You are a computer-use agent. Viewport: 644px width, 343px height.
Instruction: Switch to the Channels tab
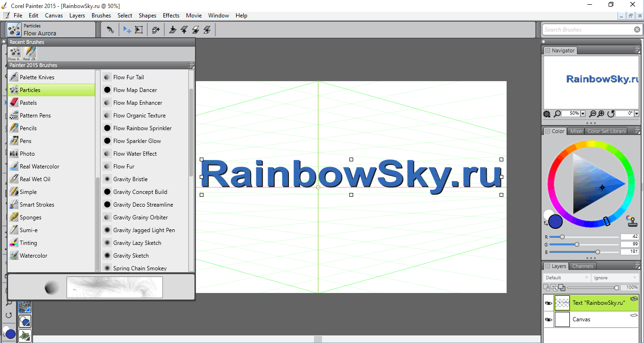[x=583, y=266]
